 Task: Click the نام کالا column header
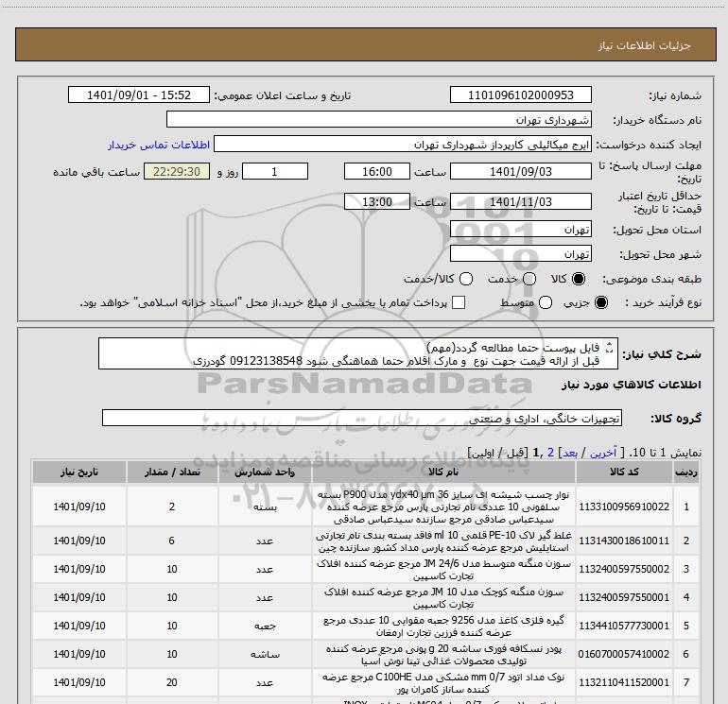pos(443,472)
